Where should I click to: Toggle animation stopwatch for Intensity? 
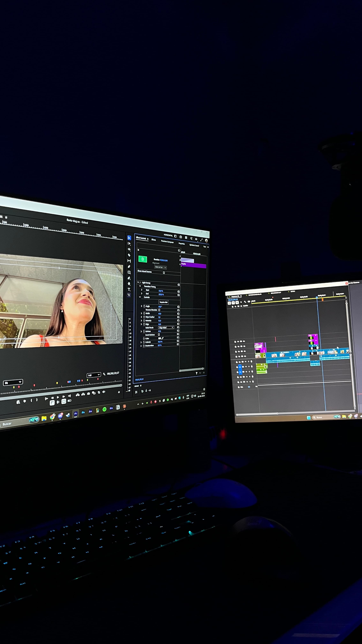[144, 321]
